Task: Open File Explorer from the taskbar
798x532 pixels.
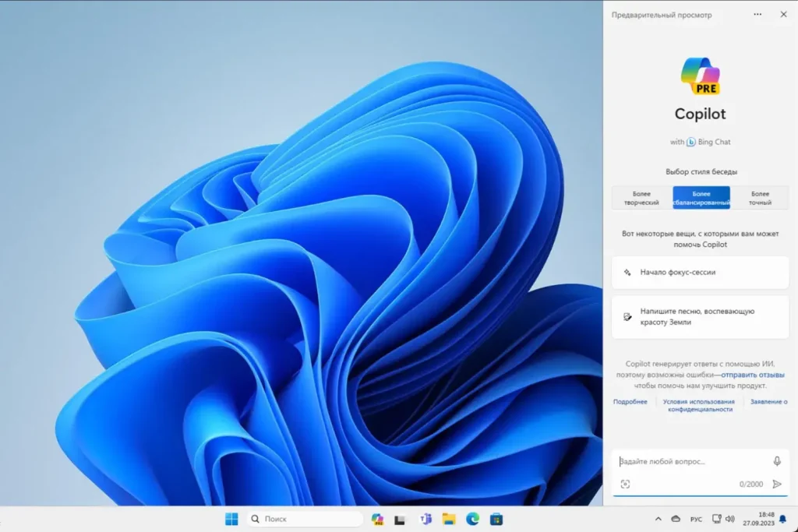Action: (x=449, y=519)
